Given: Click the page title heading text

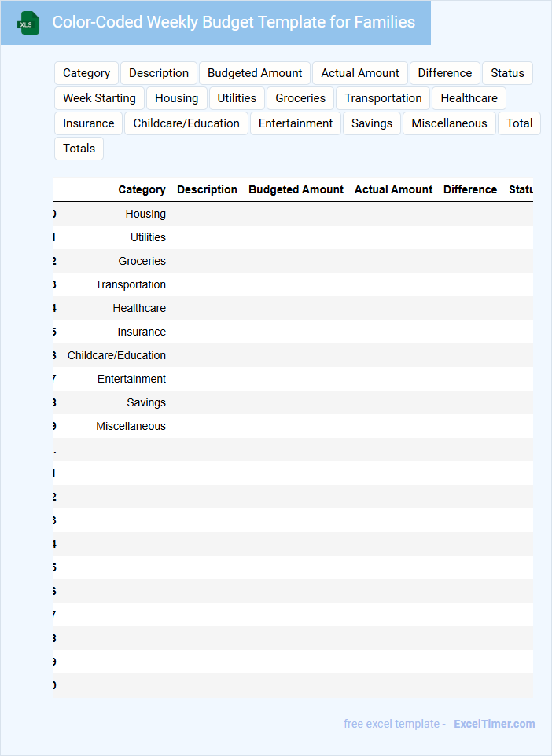Looking at the screenshot, I should click(234, 22).
